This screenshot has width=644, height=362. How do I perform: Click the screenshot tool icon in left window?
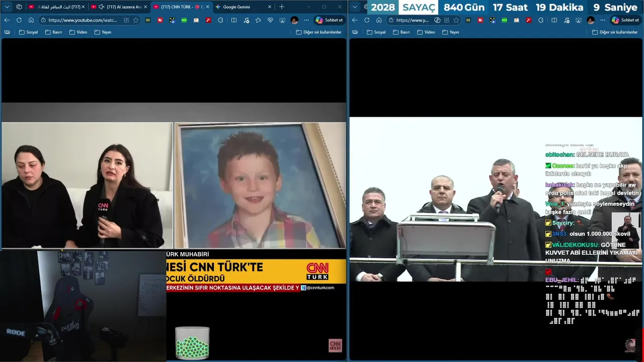282,20
